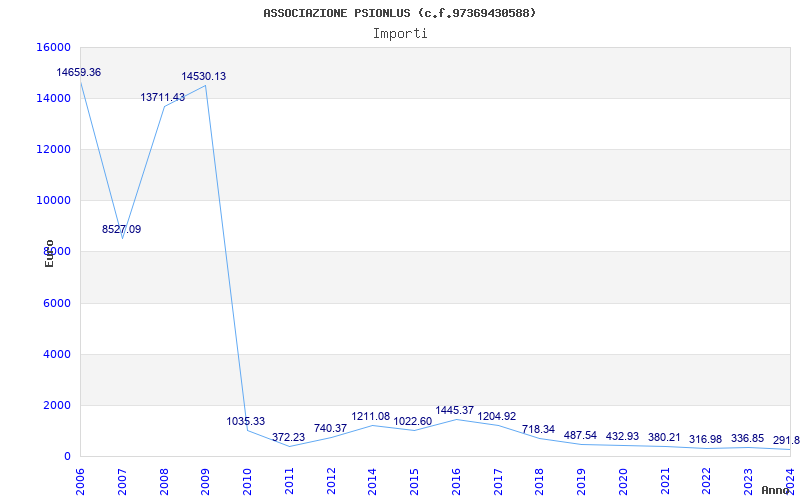Screen dimensions: 800x500
Task: Click y-axis value 12000
Action: [x=53, y=149]
